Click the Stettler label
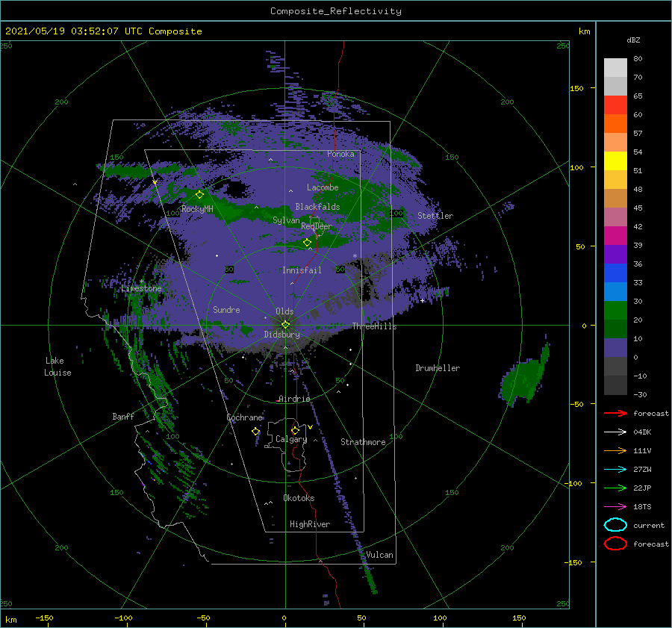Screen dimensions: 672x628 click(x=435, y=216)
